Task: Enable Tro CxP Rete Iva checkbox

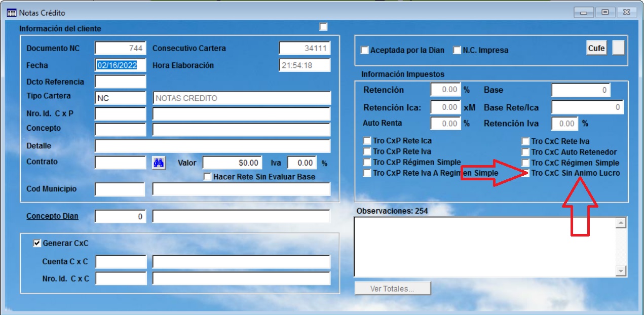Action: pyautogui.click(x=367, y=151)
